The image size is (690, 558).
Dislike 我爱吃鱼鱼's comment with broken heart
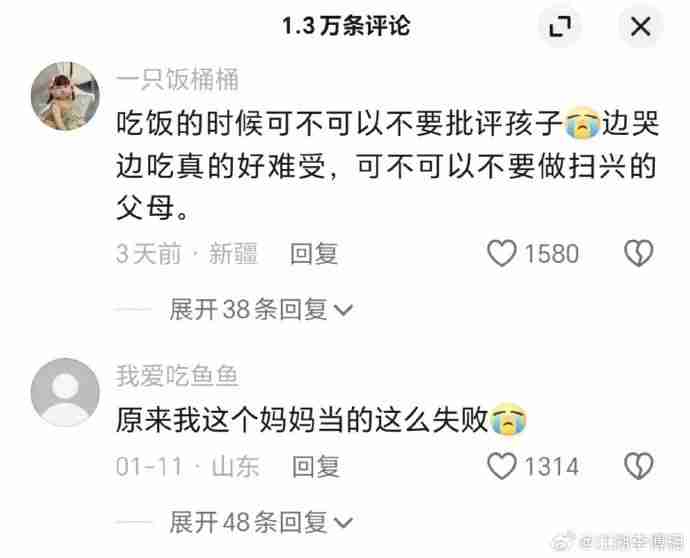click(x=639, y=466)
